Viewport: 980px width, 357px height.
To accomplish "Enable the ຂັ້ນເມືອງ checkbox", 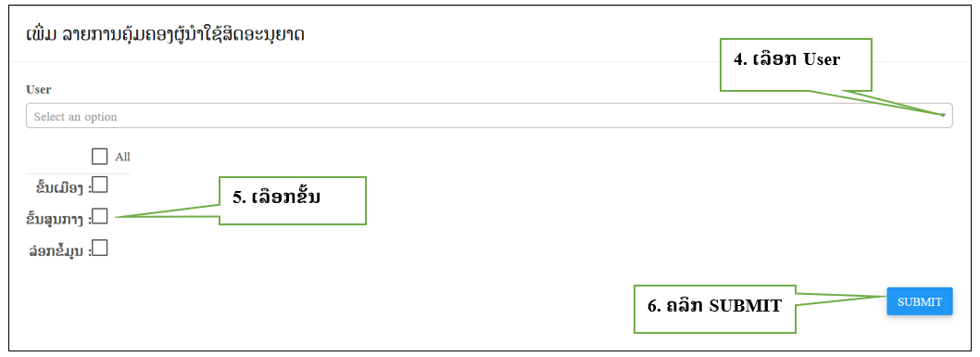I will pyautogui.click(x=100, y=185).
